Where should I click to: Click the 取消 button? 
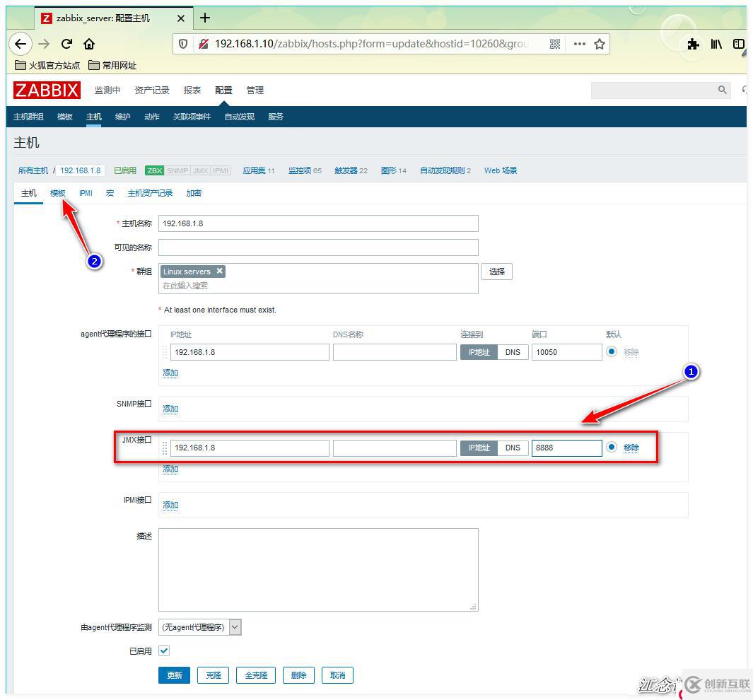pyautogui.click(x=337, y=675)
